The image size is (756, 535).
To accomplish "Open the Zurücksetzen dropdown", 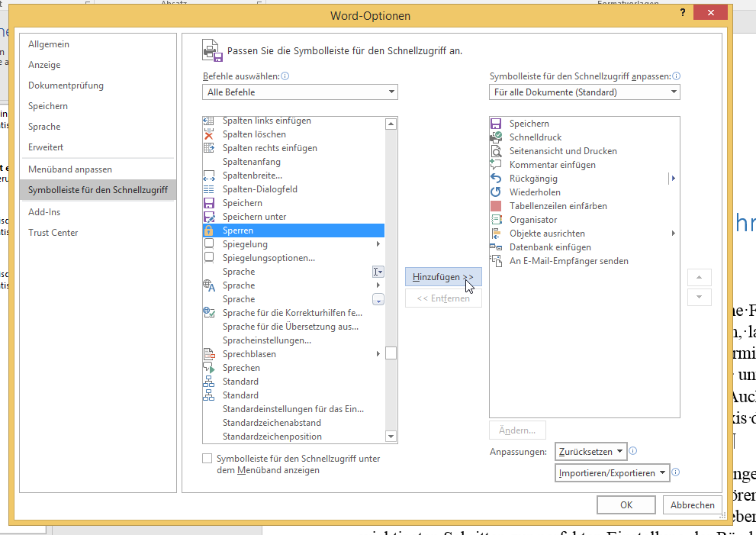I will (x=590, y=452).
